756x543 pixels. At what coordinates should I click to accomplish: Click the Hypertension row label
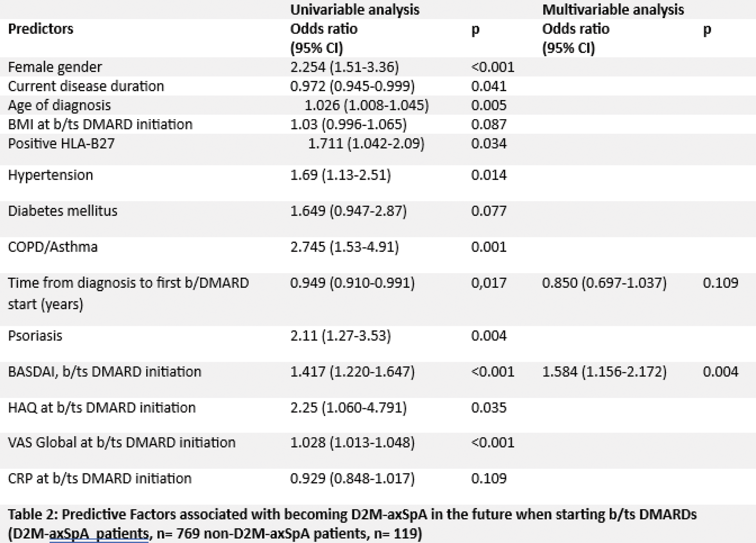click(x=50, y=175)
